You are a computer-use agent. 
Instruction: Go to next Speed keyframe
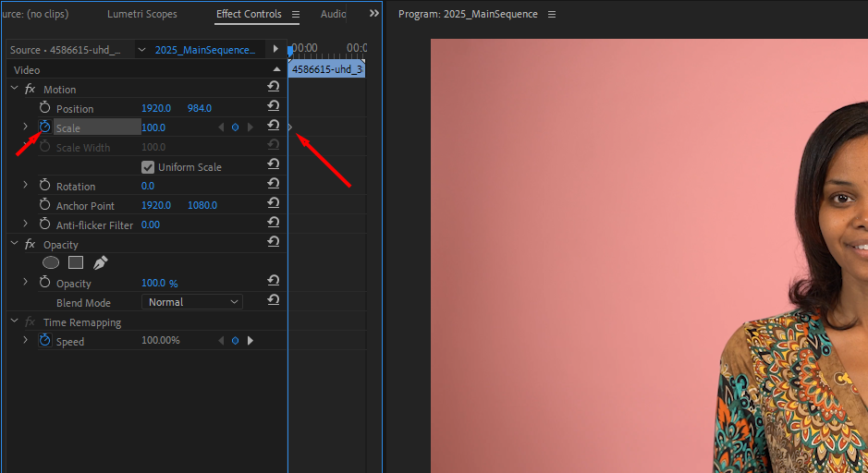click(x=251, y=341)
